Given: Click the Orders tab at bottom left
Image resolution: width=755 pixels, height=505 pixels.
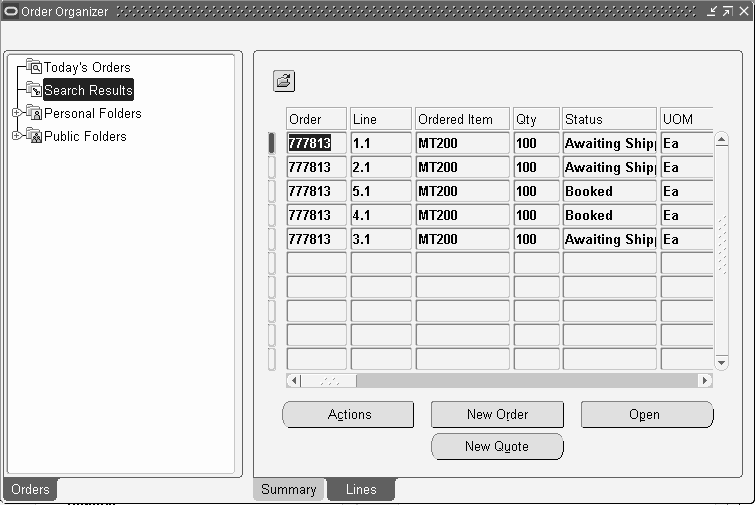Looking at the screenshot, I should point(30,489).
